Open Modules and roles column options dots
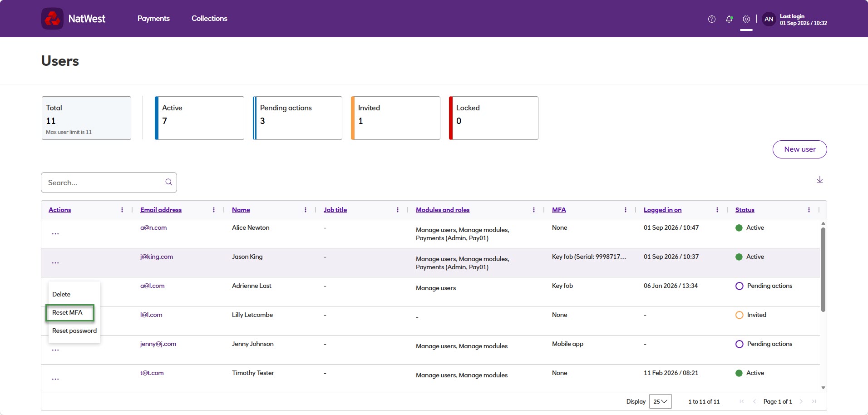Screen dimensions: 868x415 click(x=533, y=210)
